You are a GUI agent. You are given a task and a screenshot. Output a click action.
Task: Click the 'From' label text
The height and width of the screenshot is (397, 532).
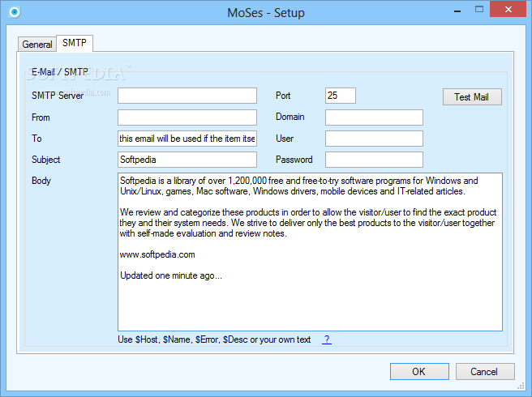tap(41, 117)
